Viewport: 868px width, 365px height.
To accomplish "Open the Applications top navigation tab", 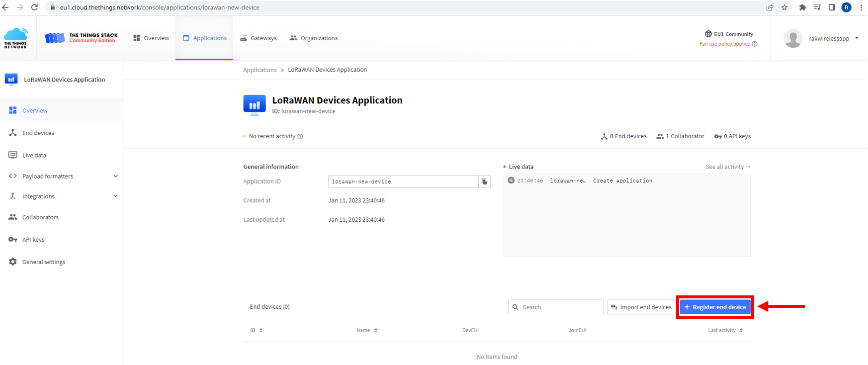I will click(204, 38).
